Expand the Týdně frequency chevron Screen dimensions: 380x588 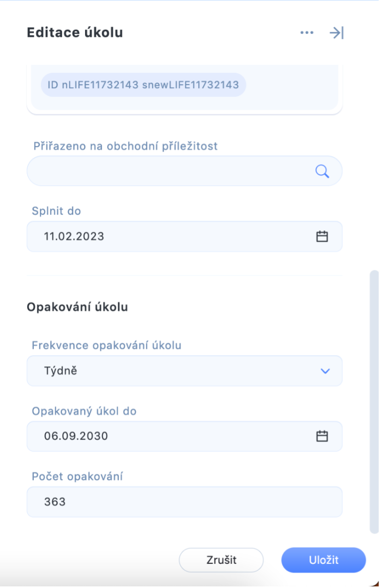click(x=325, y=371)
